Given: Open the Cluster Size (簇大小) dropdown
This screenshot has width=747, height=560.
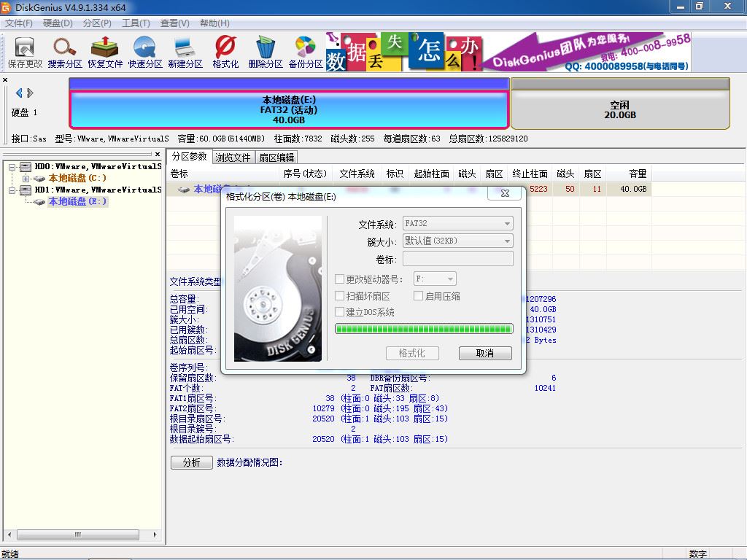Looking at the screenshot, I should 458,241.
